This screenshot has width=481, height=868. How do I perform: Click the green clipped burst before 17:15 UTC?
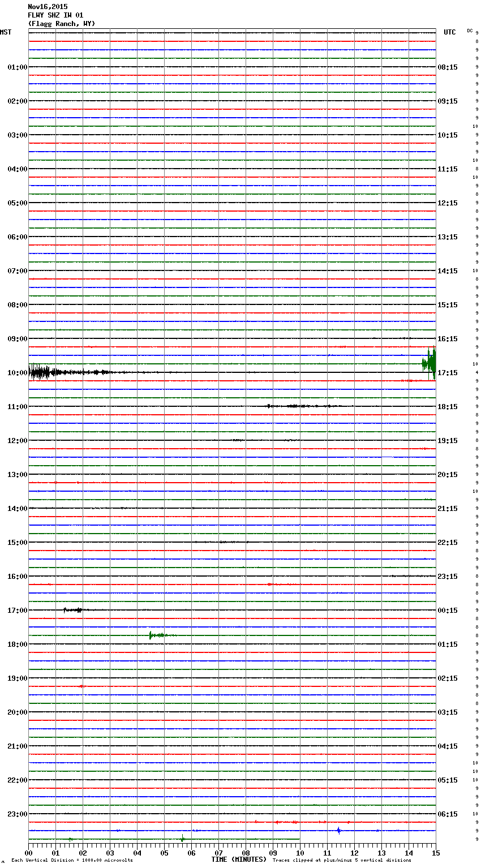pos(430,363)
